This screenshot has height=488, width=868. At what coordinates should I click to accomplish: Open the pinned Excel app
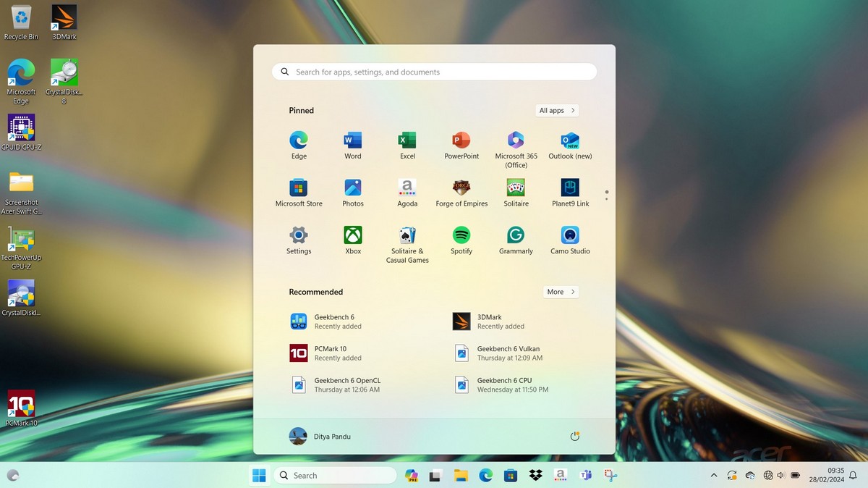tap(407, 146)
